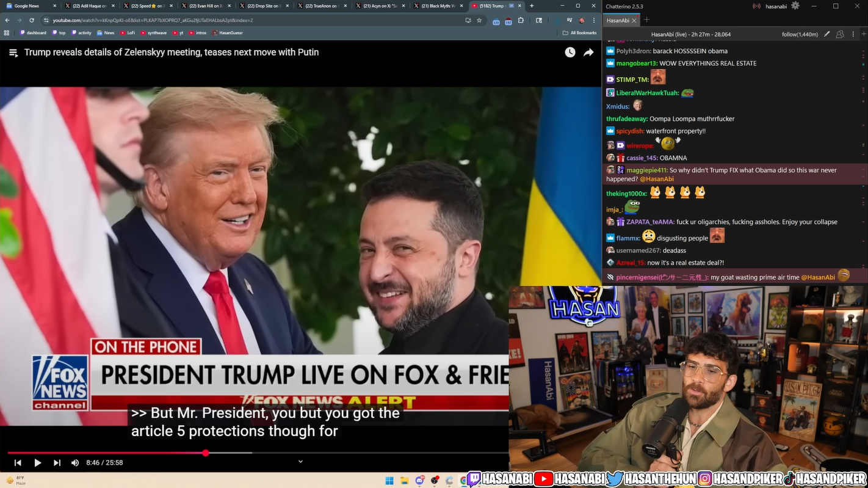This screenshot has width=868, height=488.
Task: Reload the browser page
Action: coord(32,20)
